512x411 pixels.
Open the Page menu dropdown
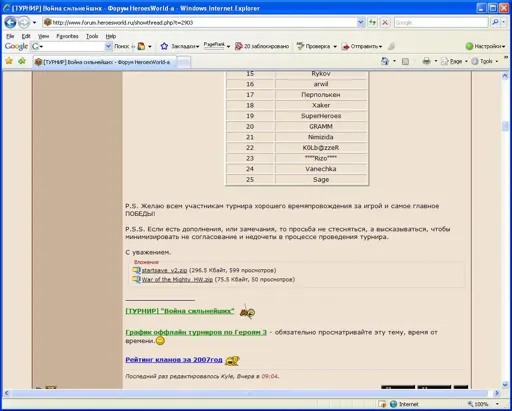click(x=454, y=61)
